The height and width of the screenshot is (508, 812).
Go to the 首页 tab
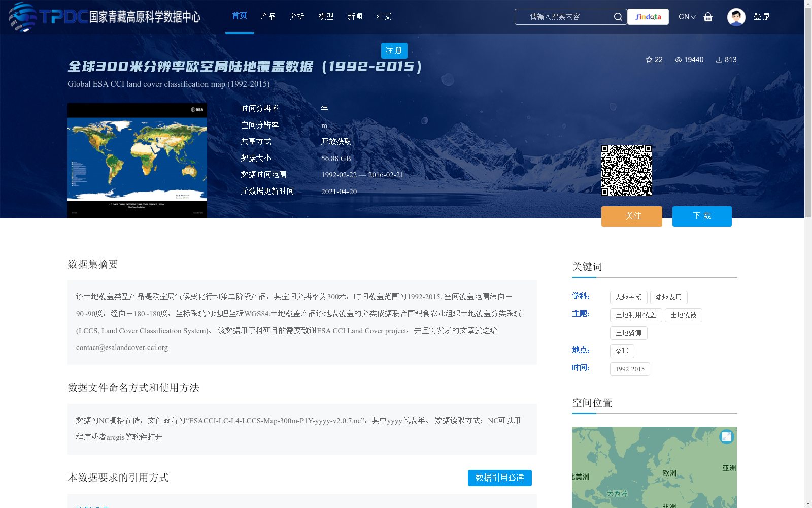coord(240,16)
